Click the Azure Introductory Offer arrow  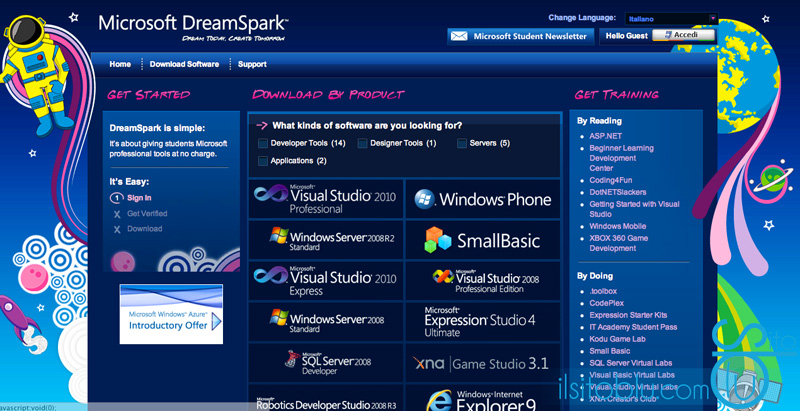[x=217, y=322]
